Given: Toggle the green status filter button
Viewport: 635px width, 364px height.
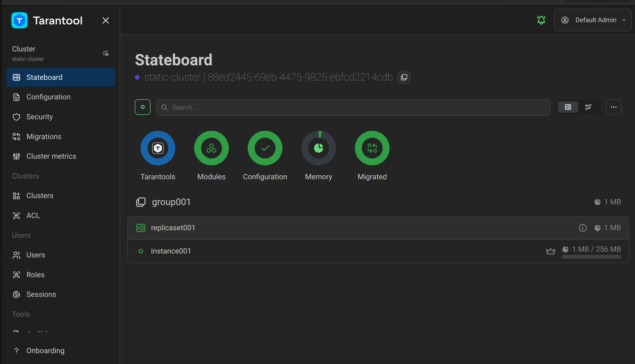Looking at the screenshot, I should (x=143, y=107).
